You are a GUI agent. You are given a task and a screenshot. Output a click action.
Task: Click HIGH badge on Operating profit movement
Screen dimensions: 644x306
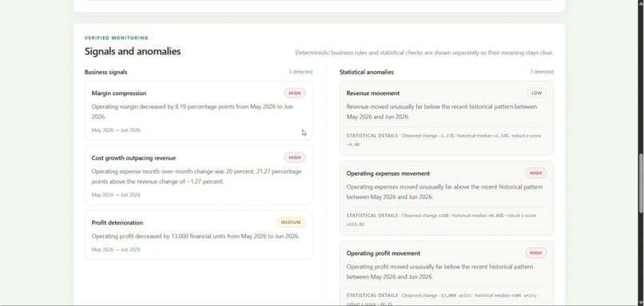click(x=535, y=253)
